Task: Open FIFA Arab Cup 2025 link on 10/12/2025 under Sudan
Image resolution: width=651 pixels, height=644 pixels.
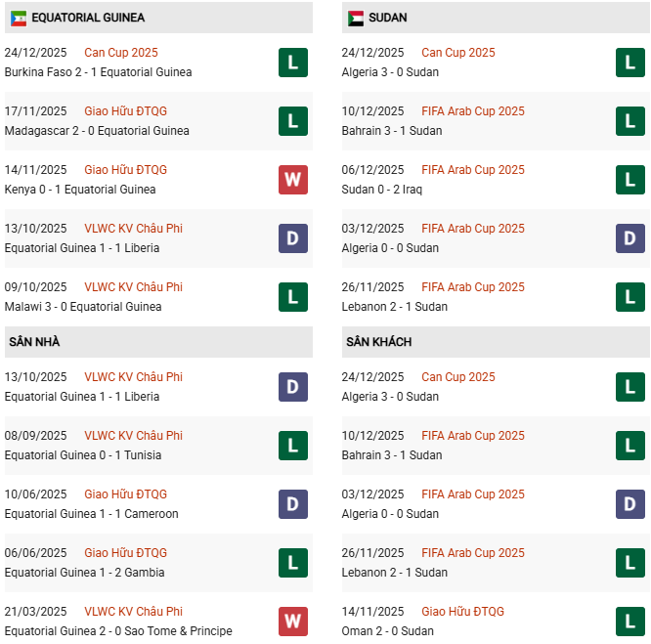Action: coord(473,111)
